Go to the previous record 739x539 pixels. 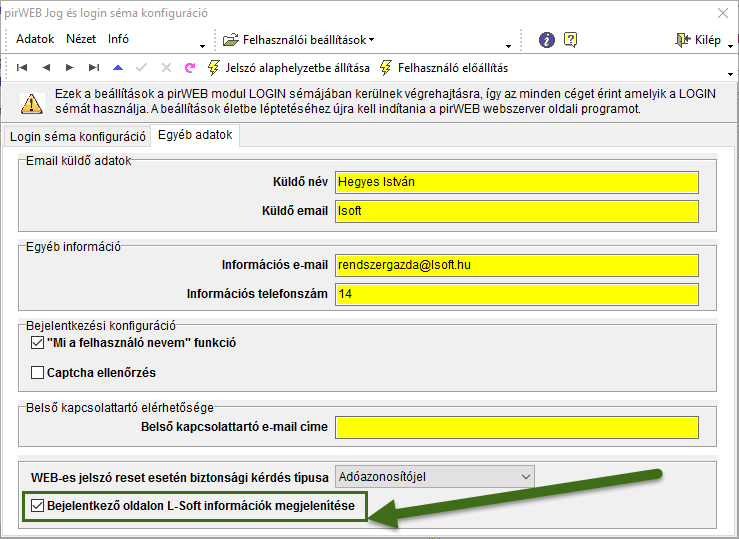(x=46, y=68)
